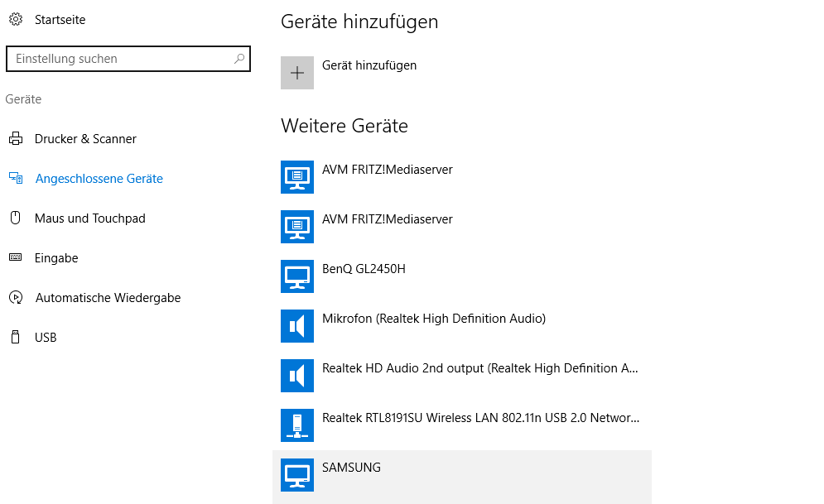Select the second AVM FRITZ!Mediaserver icon
Viewport: 824px width, 504px height.
[x=297, y=227]
